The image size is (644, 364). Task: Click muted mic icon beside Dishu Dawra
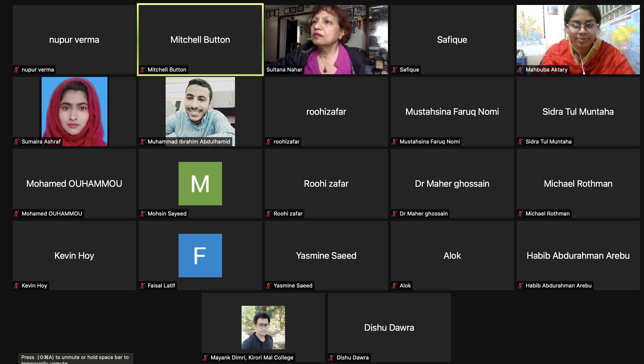click(331, 358)
